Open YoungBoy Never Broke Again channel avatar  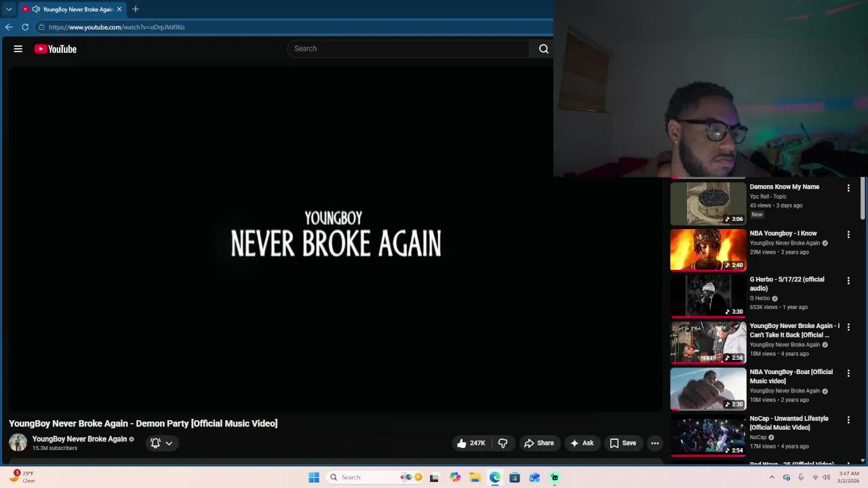(x=18, y=443)
